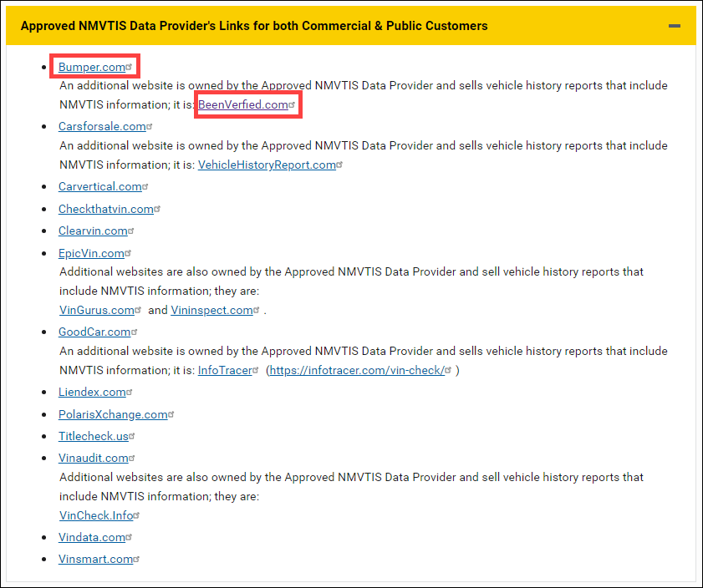Click the external-link icon next to PolarisXchange.com
This screenshot has width=703, height=588.
[171, 414]
